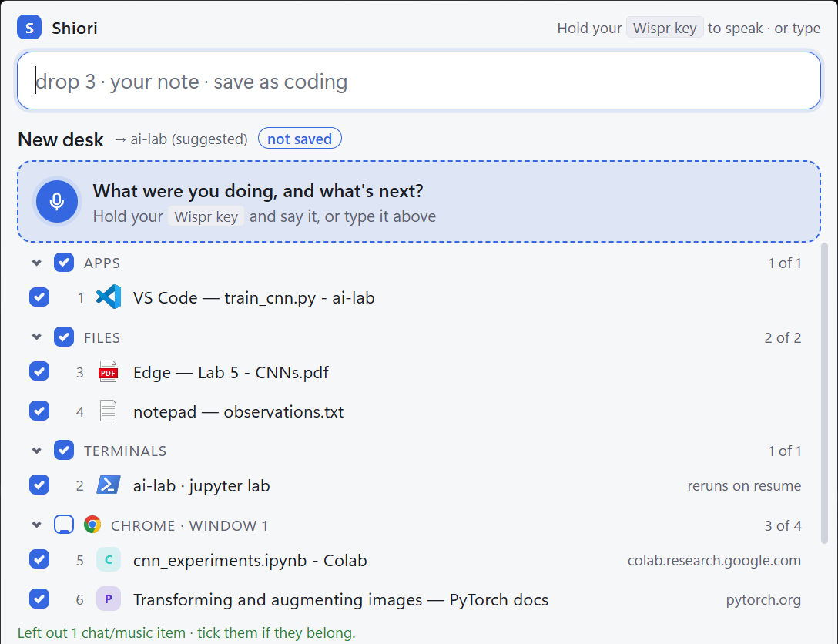The image size is (838, 644).
Task: Click the '3 of 4' Chrome count
Action: pyautogui.click(x=783, y=525)
